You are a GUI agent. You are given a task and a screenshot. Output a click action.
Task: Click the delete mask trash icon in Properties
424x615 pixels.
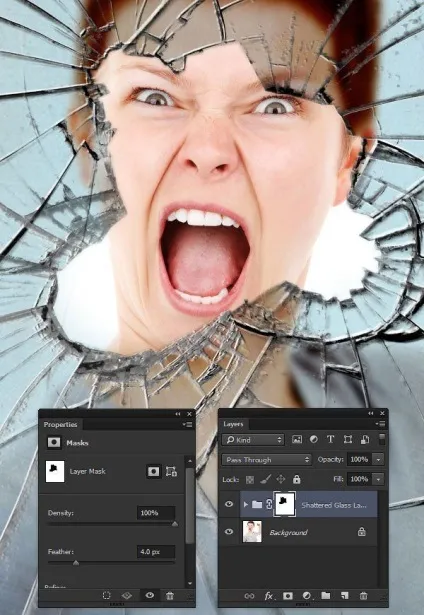tap(170, 596)
